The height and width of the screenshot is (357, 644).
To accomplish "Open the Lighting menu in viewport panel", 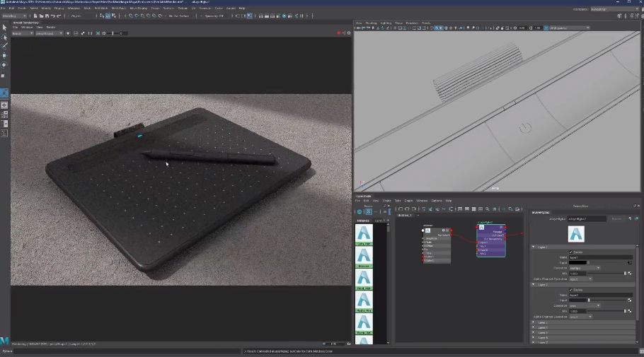I will point(386,23).
